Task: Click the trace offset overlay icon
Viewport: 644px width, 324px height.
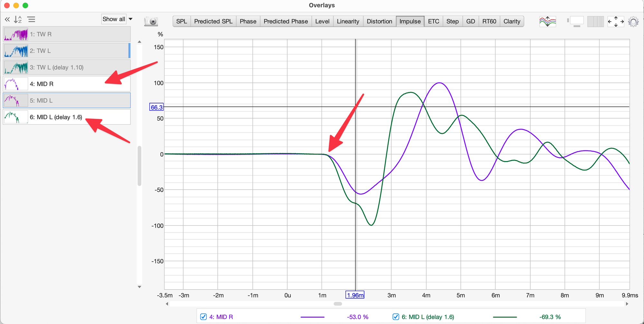Action: [547, 22]
